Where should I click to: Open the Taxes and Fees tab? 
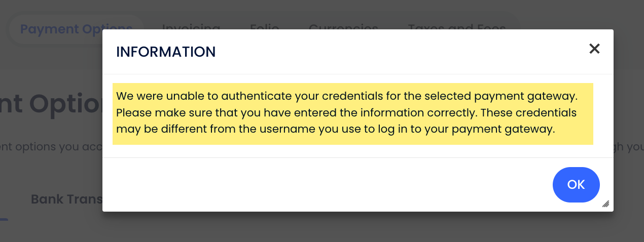coord(457,25)
